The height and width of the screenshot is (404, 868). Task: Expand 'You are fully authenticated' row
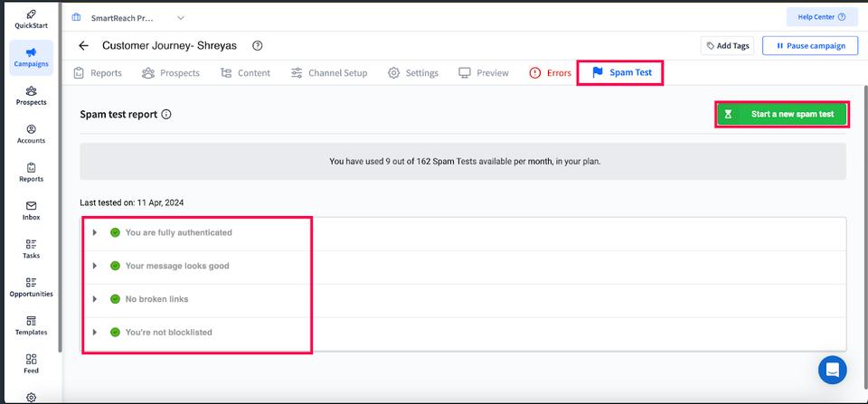click(x=95, y=232)
